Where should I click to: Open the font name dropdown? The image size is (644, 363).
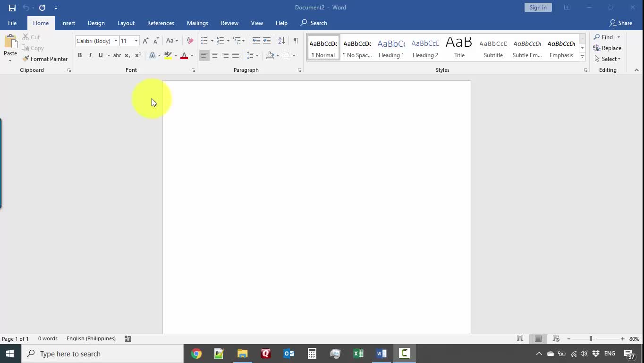coord(116,41)
